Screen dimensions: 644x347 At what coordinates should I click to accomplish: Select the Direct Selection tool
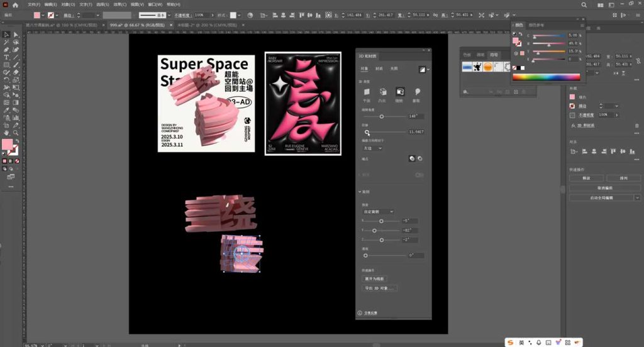16,35
